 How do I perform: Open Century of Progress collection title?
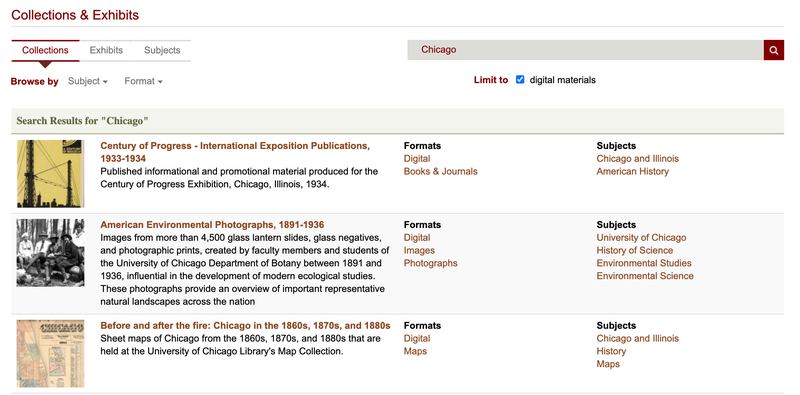click(x=235, y=152)
